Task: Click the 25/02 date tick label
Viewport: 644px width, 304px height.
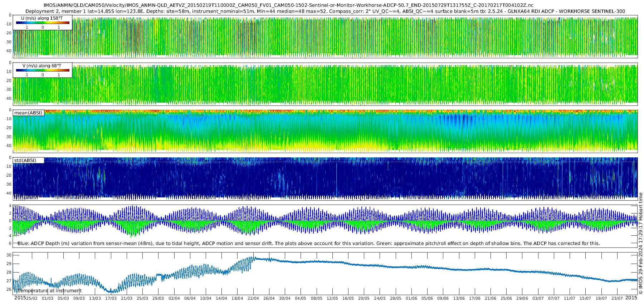Action: click(32, 298)
